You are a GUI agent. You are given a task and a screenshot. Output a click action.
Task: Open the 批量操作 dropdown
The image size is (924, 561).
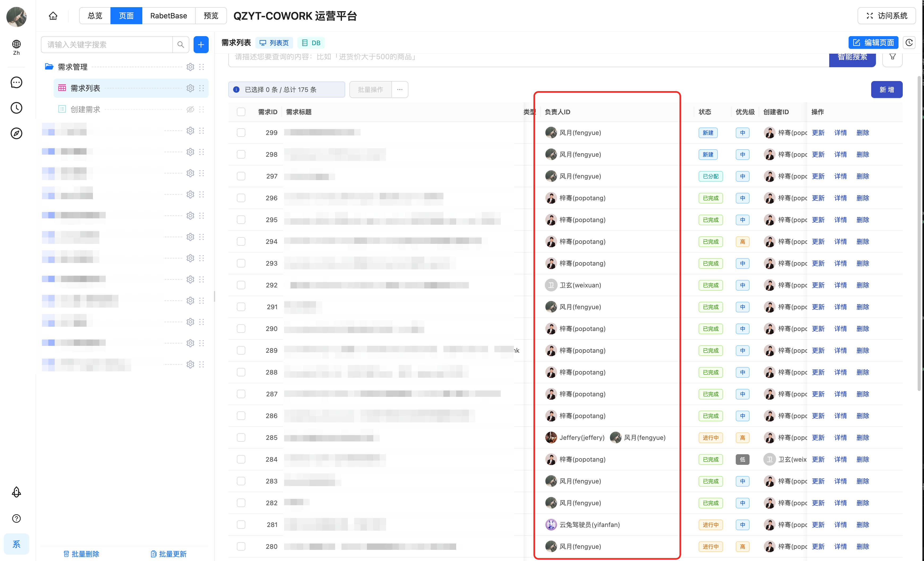[370, 89]
